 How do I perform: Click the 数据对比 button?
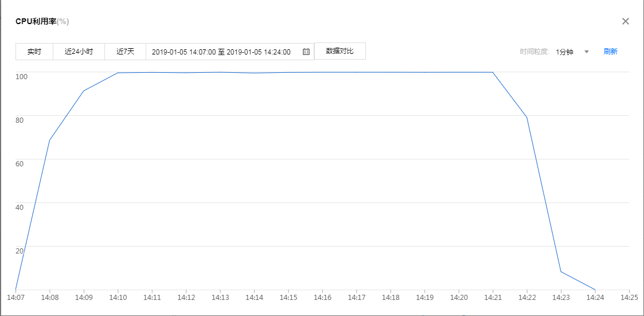click(x=339, y=51)
